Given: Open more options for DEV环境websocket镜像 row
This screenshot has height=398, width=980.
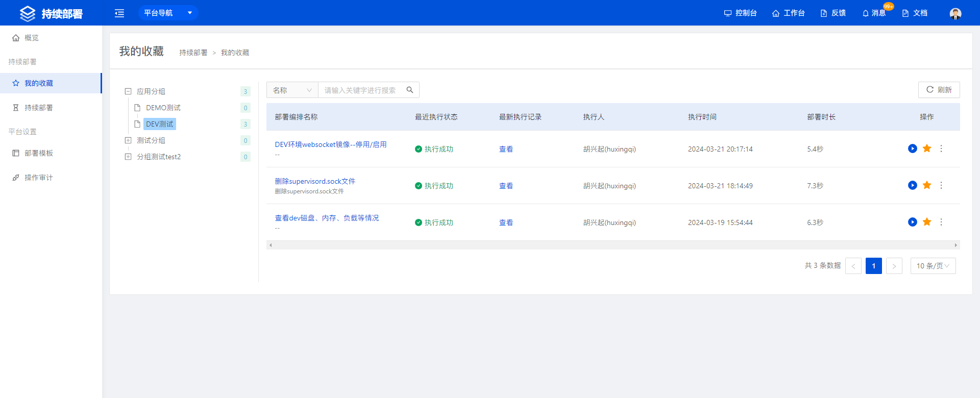Looking at the screenshot, I should point(941,148).
